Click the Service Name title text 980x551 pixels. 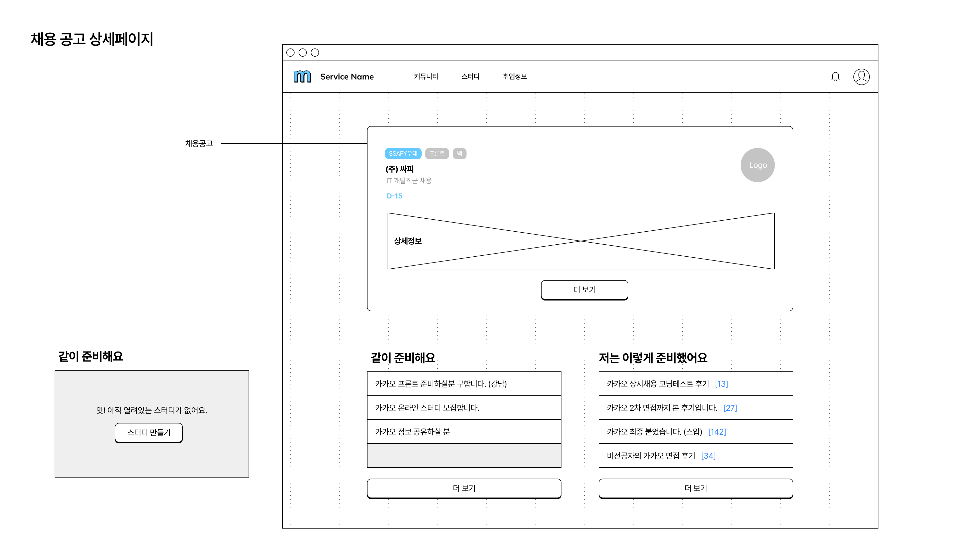point(347,77)
